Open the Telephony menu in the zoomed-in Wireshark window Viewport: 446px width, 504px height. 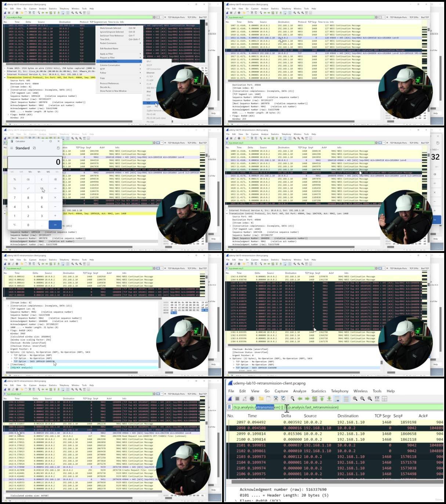tap(340, 391)
